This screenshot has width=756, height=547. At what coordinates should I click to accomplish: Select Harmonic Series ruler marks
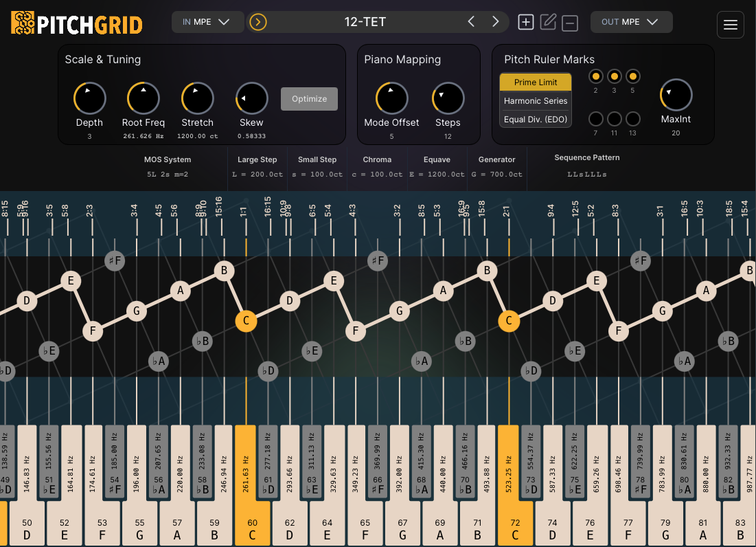[536, 100]
